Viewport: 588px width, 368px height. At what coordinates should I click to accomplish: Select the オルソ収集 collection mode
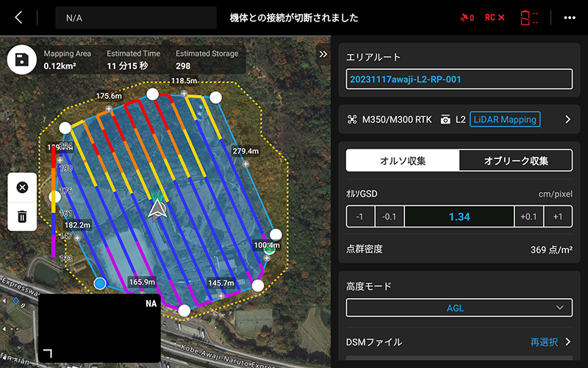point(402,160)
